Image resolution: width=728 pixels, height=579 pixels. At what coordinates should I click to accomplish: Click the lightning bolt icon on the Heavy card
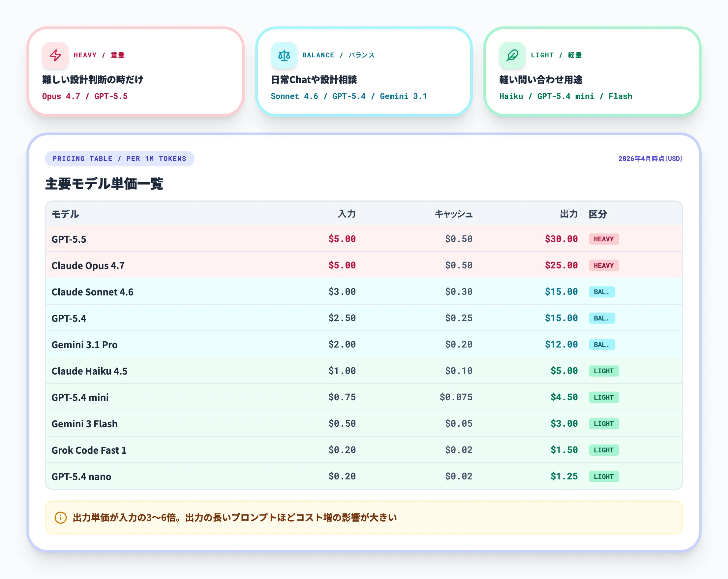[x=55, y=55]
